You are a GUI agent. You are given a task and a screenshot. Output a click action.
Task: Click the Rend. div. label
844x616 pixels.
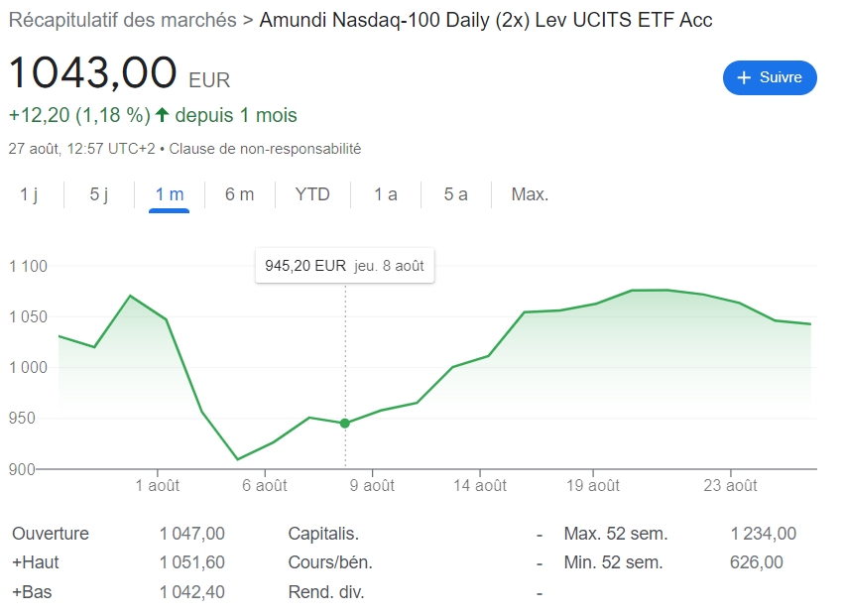pyautogui.click(x=326, y=592)
